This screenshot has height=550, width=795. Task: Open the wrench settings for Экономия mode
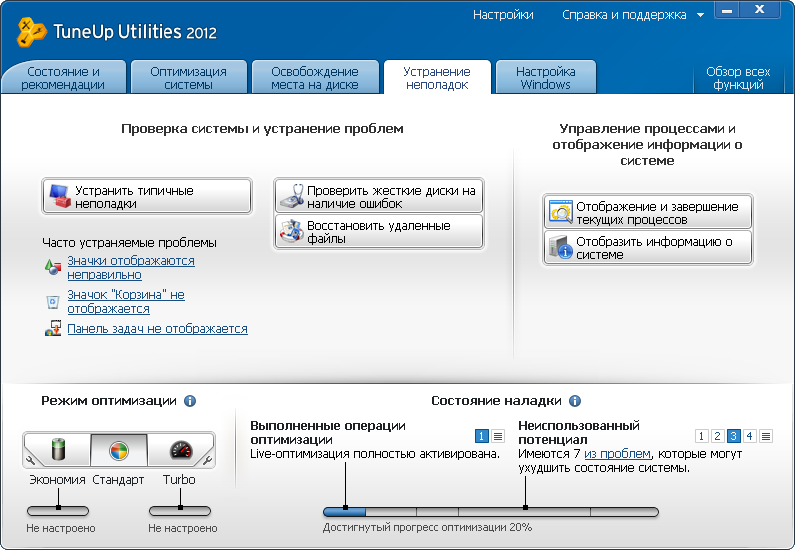point(30,460)
